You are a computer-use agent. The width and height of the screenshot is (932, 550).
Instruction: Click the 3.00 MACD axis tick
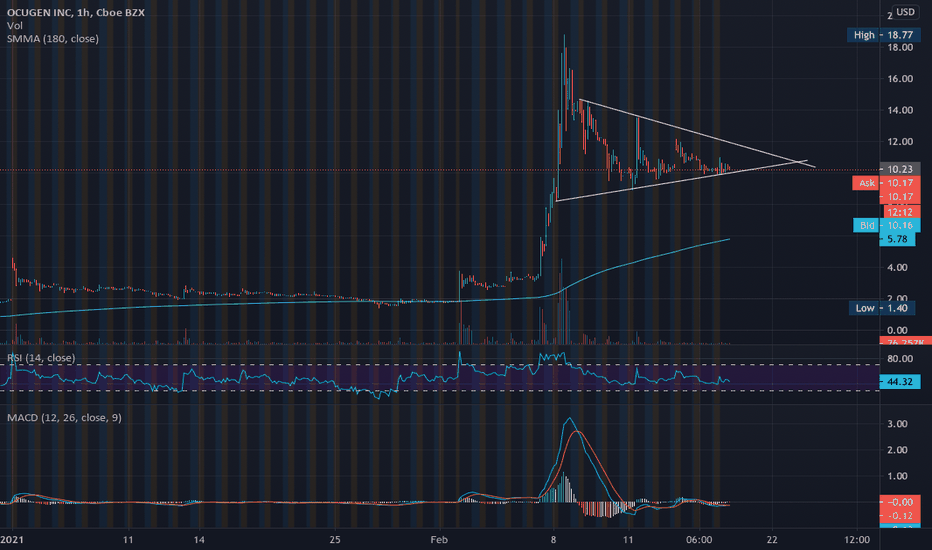897,424
